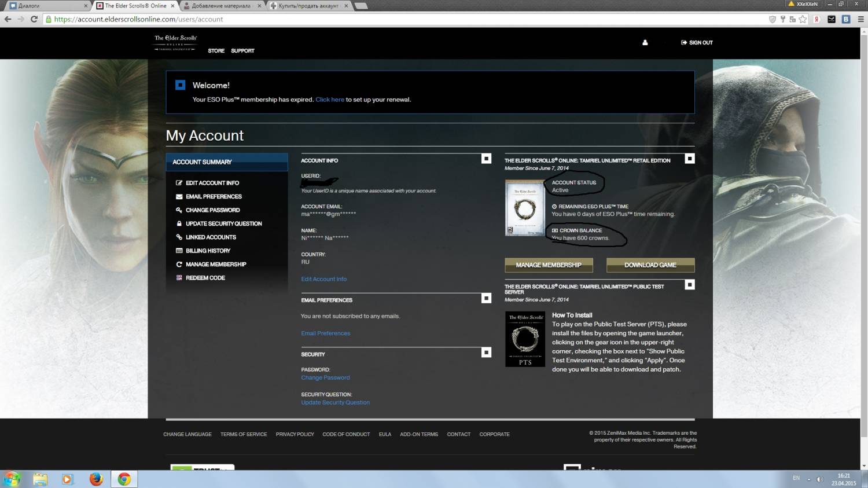Open the Store page

[x=216, y=51]
